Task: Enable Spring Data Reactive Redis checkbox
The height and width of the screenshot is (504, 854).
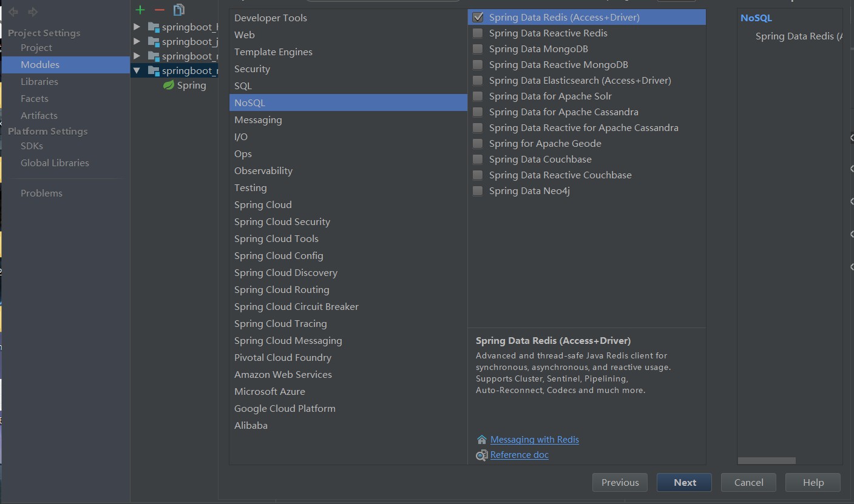Action: point(478,33)
